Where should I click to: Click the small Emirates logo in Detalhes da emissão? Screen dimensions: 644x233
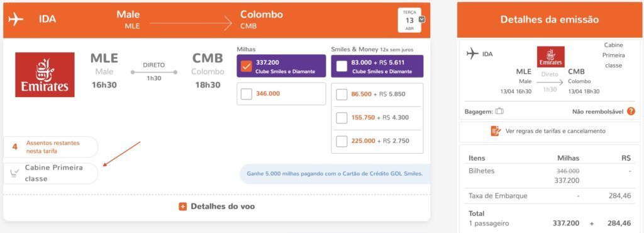pyautogui.click(x=550, y=57)
